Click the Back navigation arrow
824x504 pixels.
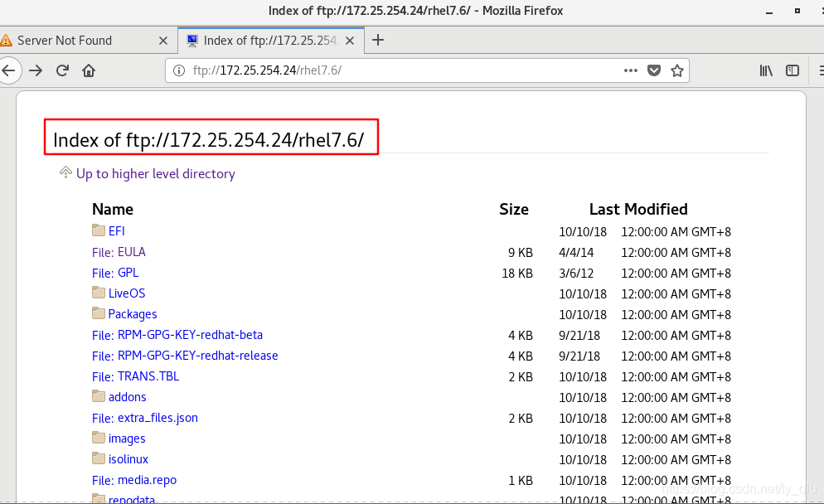tap(11, 70)
